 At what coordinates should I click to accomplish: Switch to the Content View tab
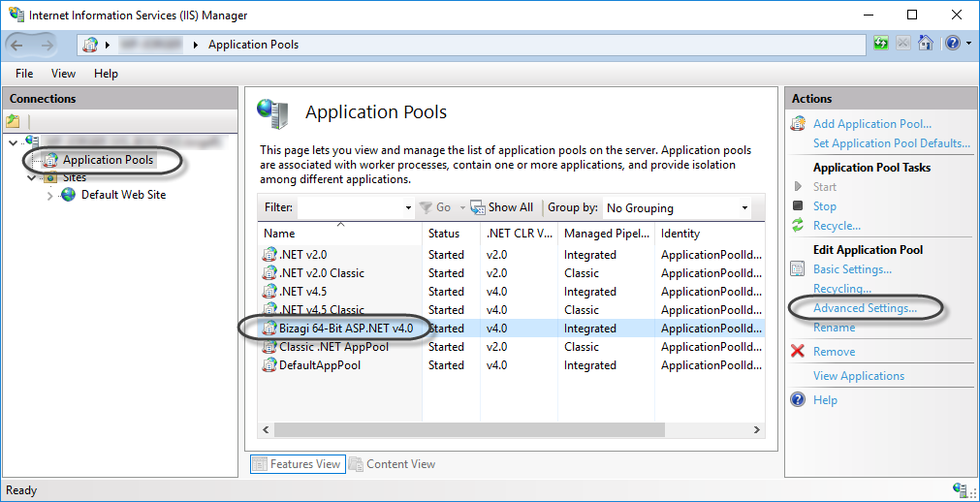pos(393,464)
